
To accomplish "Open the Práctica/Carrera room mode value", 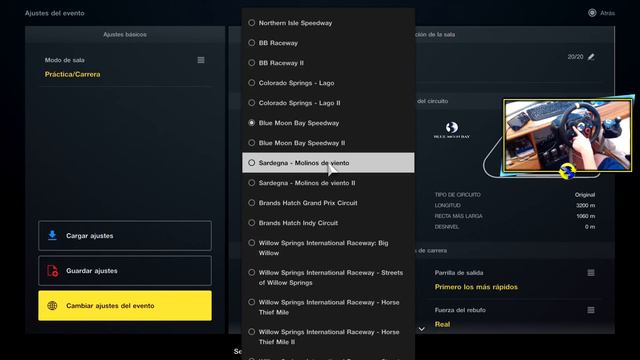I will pos(72,74).
